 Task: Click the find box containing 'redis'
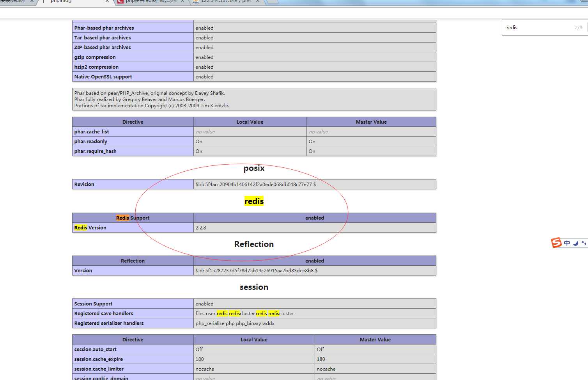click(x=538, y=28)
